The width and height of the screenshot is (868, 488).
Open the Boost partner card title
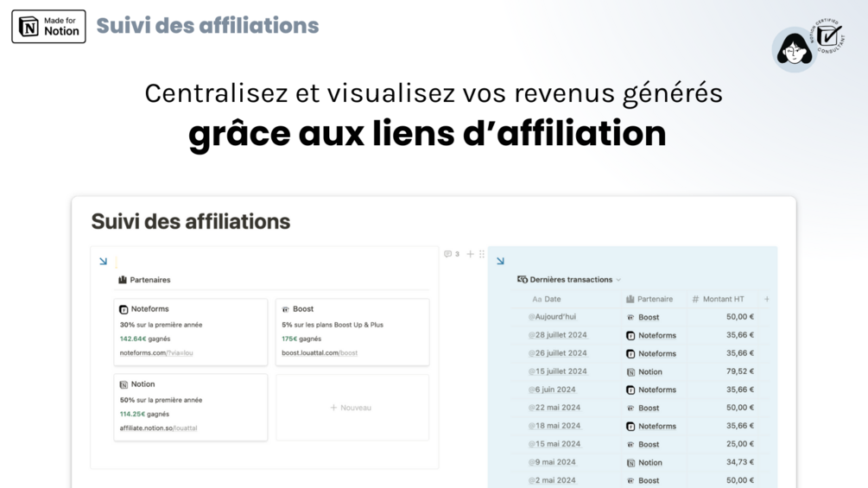tap(303, 309)
